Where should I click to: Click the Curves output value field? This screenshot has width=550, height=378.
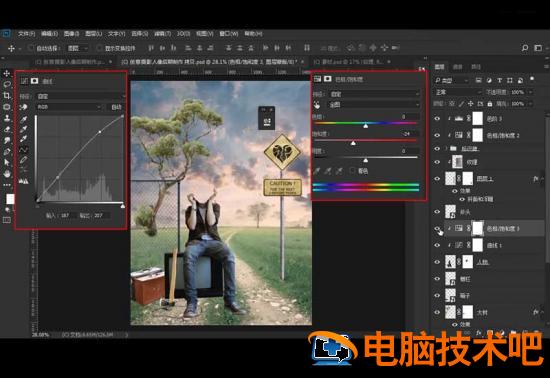click(x=101, y=215)
